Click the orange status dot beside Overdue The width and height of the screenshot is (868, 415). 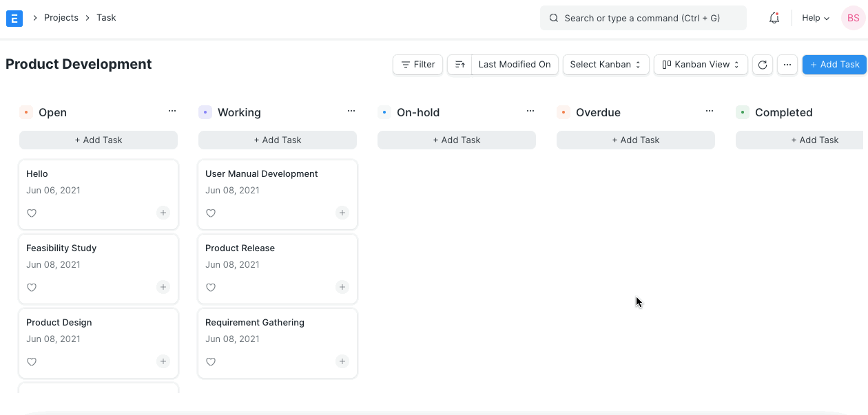563,111
